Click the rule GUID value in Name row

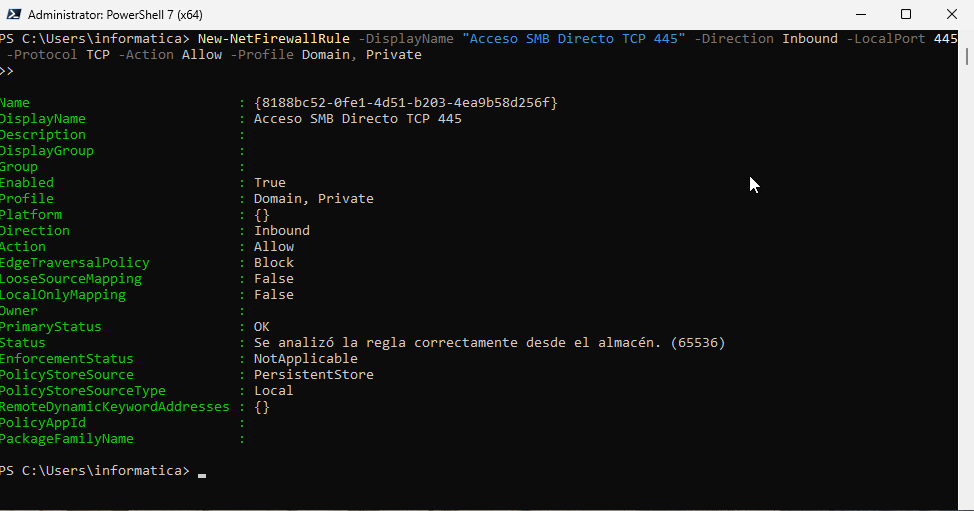pos(405,103)
